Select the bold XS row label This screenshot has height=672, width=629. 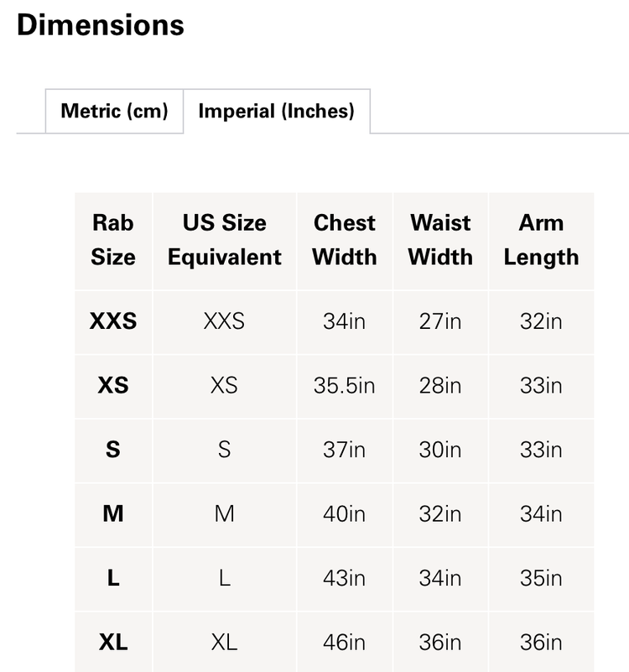click(x=113, y=385)
